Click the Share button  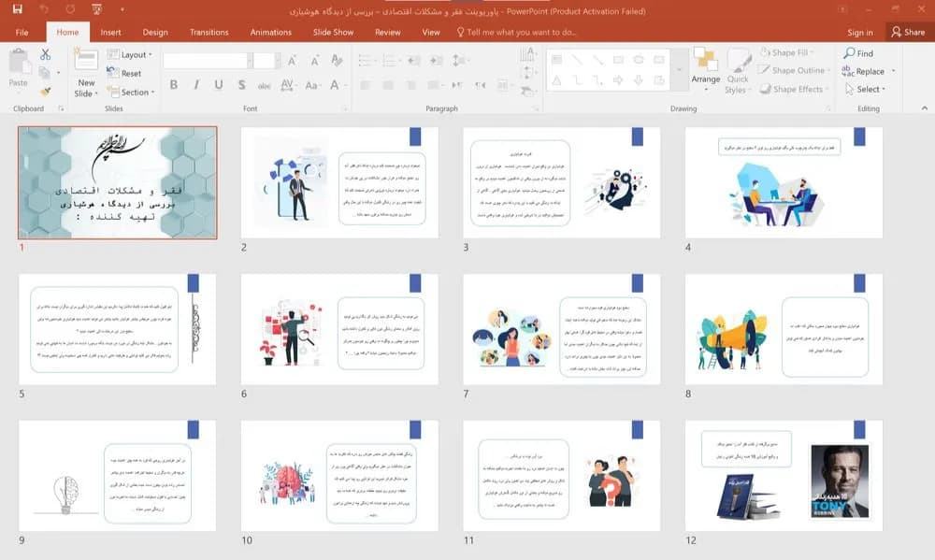tap(908, 32)
